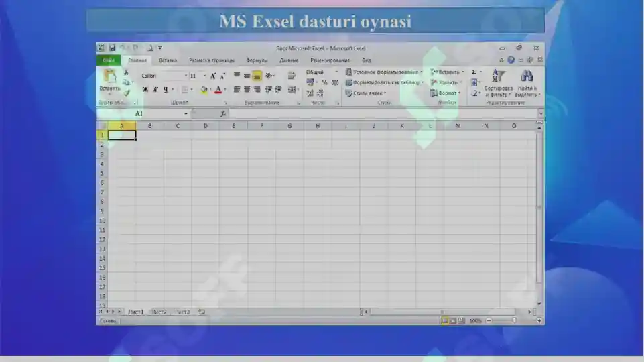The width and height of the screenshot is (644, 362).
Task: Switch to the Вставка tab
Action: [x=168, y=60]
